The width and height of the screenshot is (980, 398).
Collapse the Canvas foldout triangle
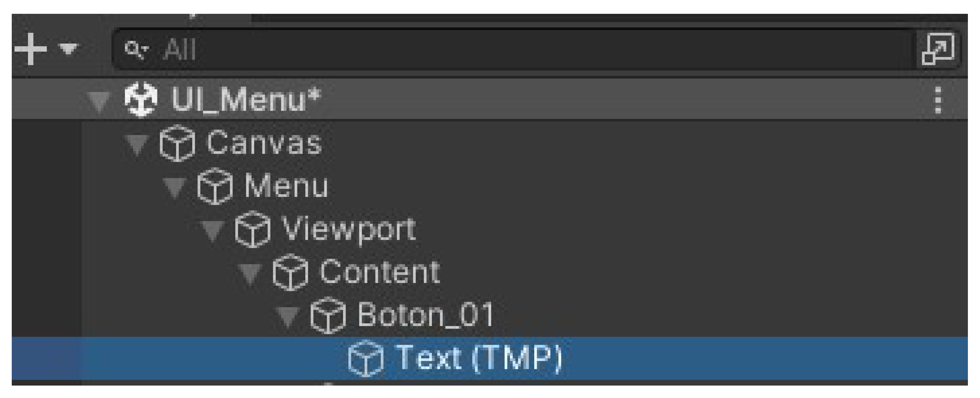(x=137, y=144)
